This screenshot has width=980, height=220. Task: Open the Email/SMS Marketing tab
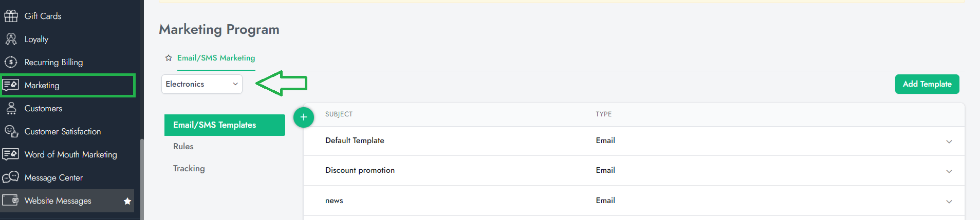(216, 58)
